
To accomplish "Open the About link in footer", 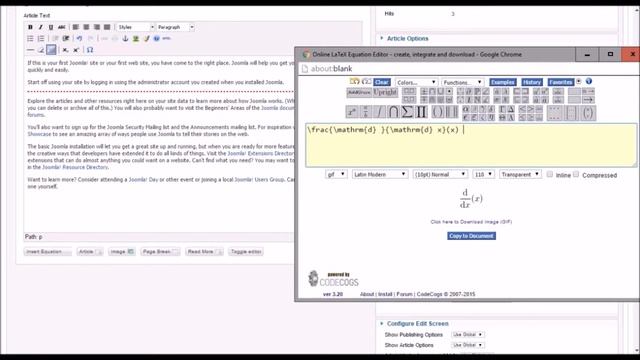I will (x=367, y=294).
